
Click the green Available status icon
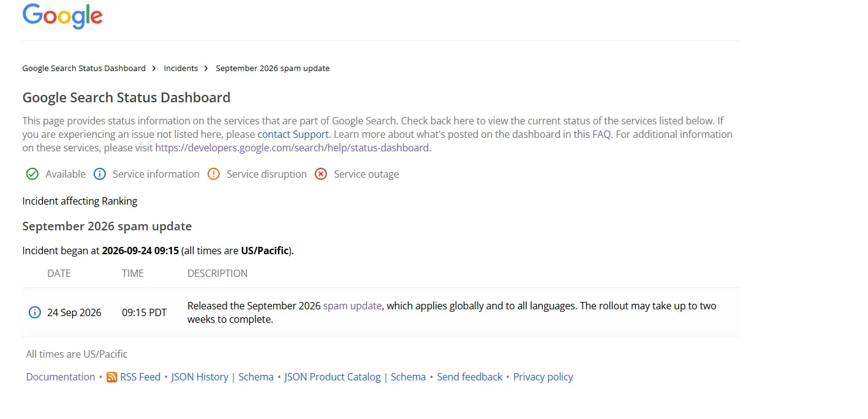click(x=32, y=174)
